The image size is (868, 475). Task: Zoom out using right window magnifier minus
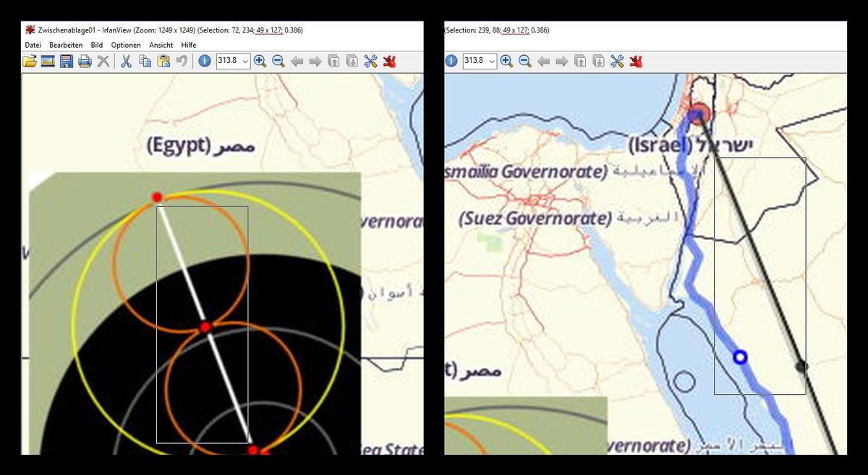tap(525, 61)
